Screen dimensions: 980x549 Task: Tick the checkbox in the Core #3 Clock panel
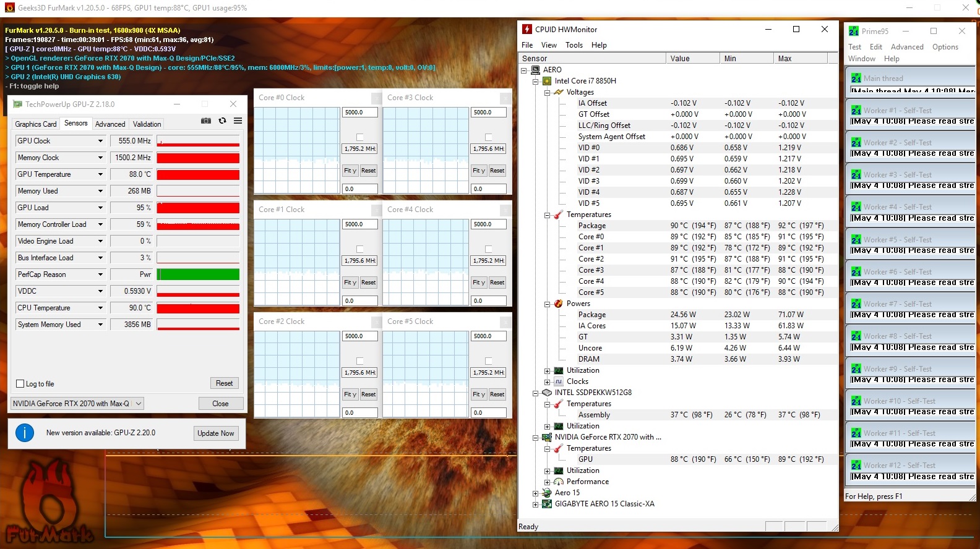489,137
